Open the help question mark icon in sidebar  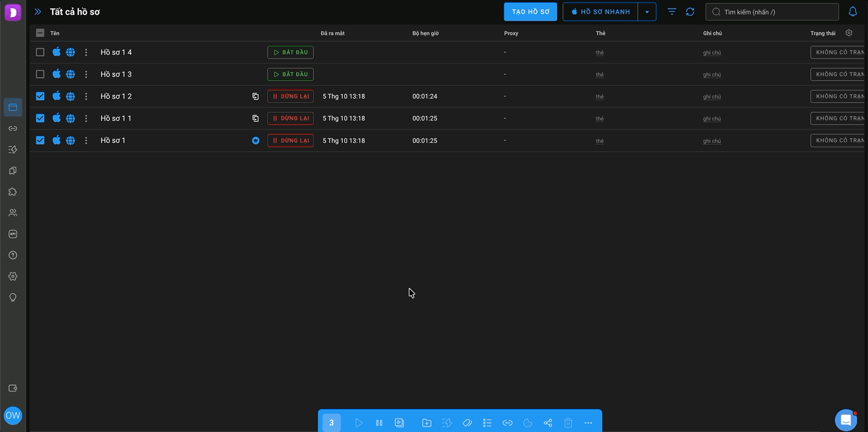[x=13, y=255]
